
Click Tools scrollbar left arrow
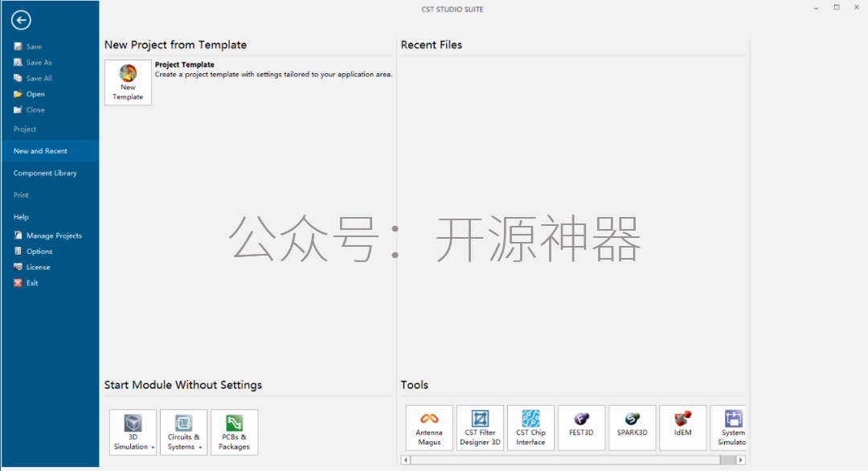pyautogui.click(x=406, y=460)
